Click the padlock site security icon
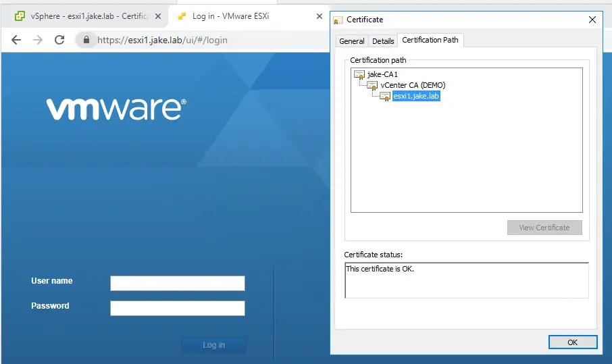Viewport: 612px width, 364px height. [86, 40]
